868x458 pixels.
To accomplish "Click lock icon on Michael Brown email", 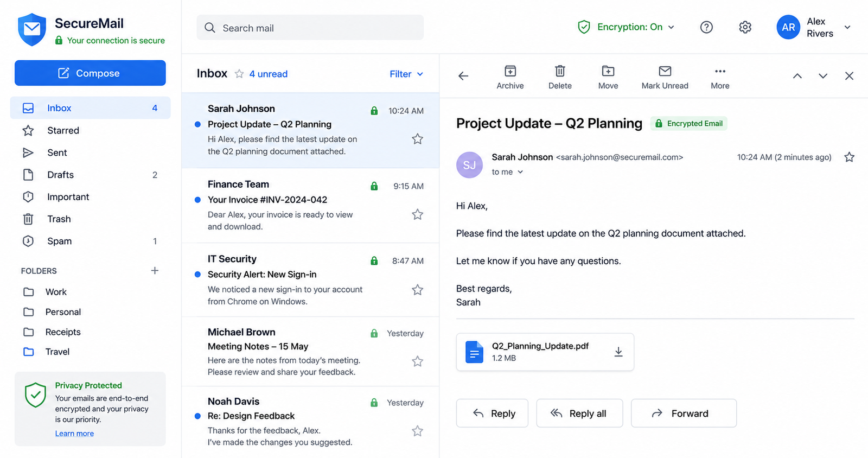I will (374, 333).
